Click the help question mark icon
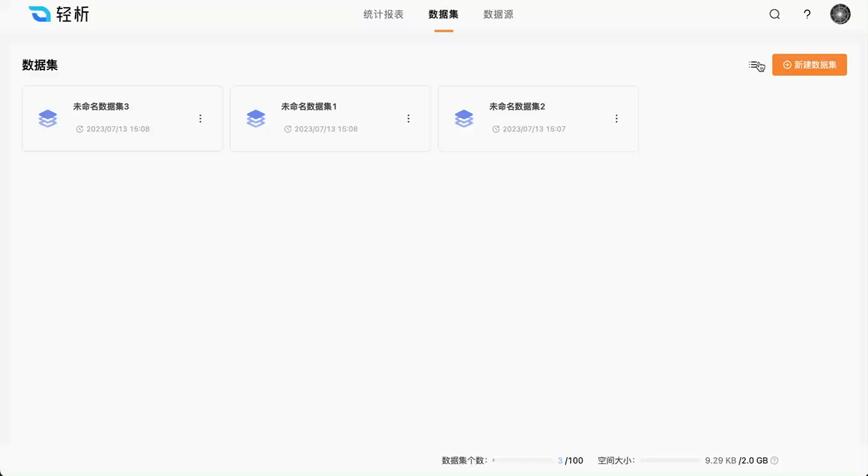 pyautogui.click(x=807, y=14)
